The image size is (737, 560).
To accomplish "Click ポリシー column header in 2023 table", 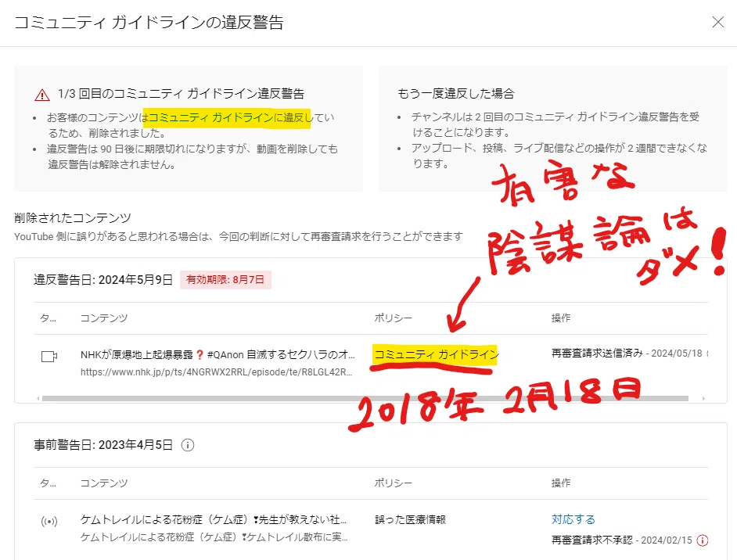I will (393, 483).
